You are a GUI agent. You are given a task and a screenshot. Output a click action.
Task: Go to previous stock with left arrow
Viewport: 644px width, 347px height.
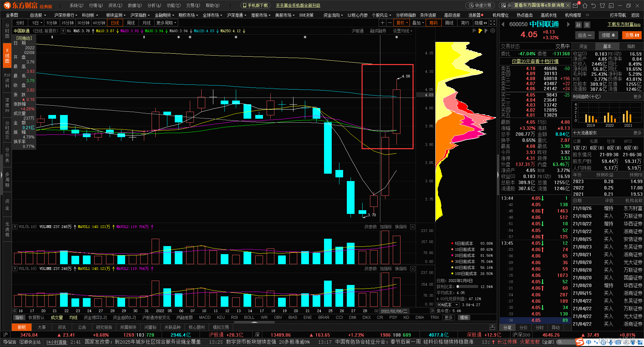(503, 24)
